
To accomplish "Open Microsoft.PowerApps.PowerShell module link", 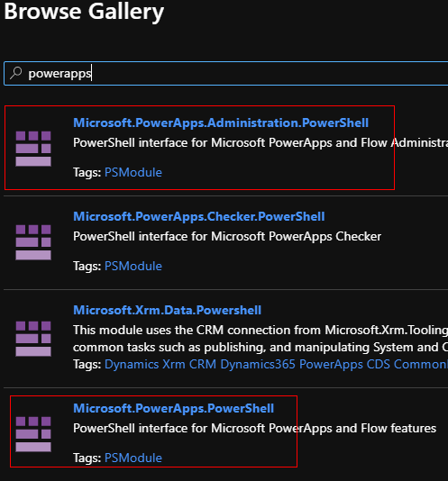I will [x=173, y=409].
